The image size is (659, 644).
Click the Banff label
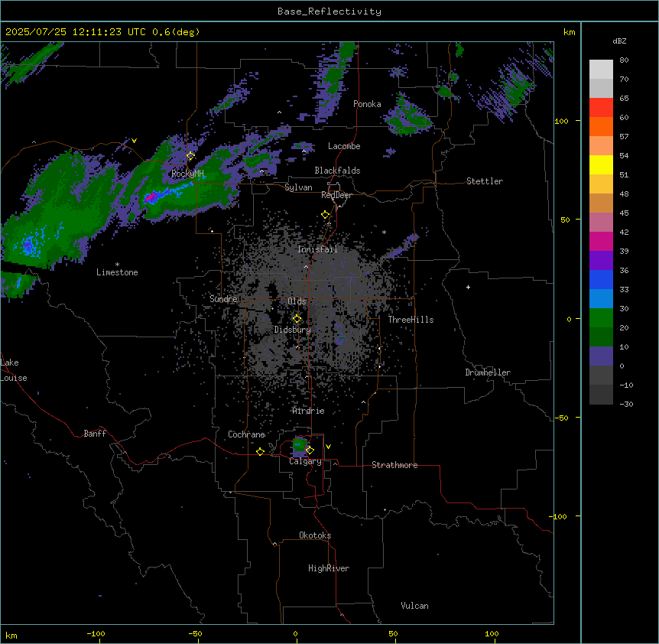pos(95,434)
